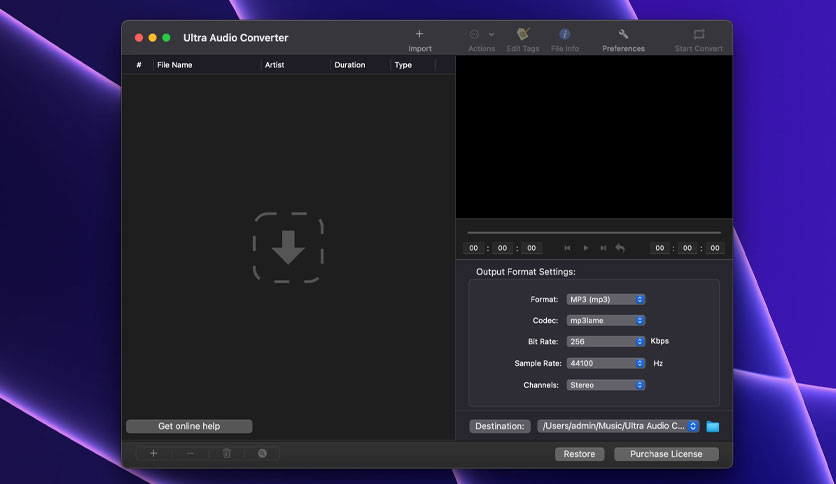The width and height of the screenshot is (836, 484).
Task: Skip to previous track
Action: [567, 248]
